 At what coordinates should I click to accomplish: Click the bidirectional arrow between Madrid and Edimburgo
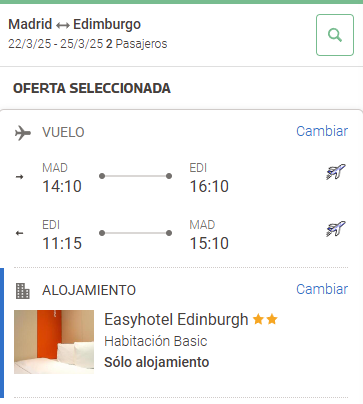(x=63, y=25)
